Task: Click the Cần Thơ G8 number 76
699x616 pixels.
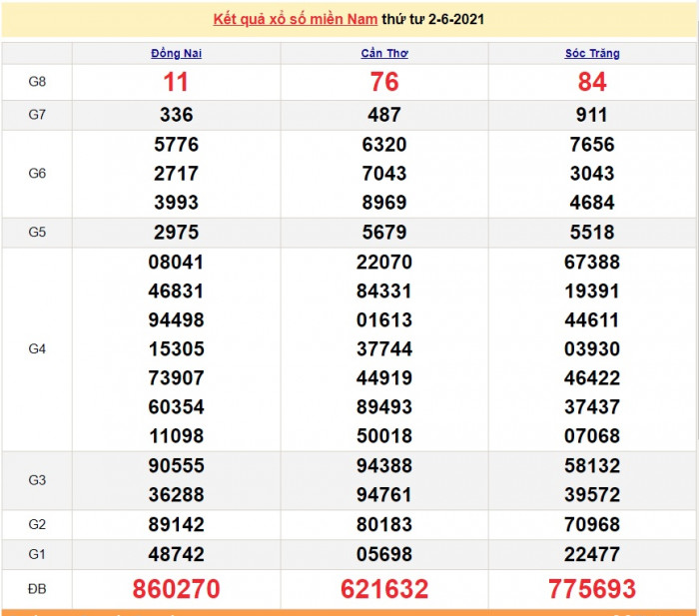Action: (384, 82)
